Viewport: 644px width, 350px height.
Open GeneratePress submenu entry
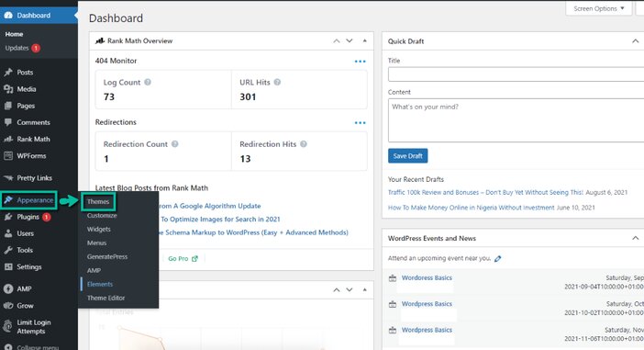point(107,256)
